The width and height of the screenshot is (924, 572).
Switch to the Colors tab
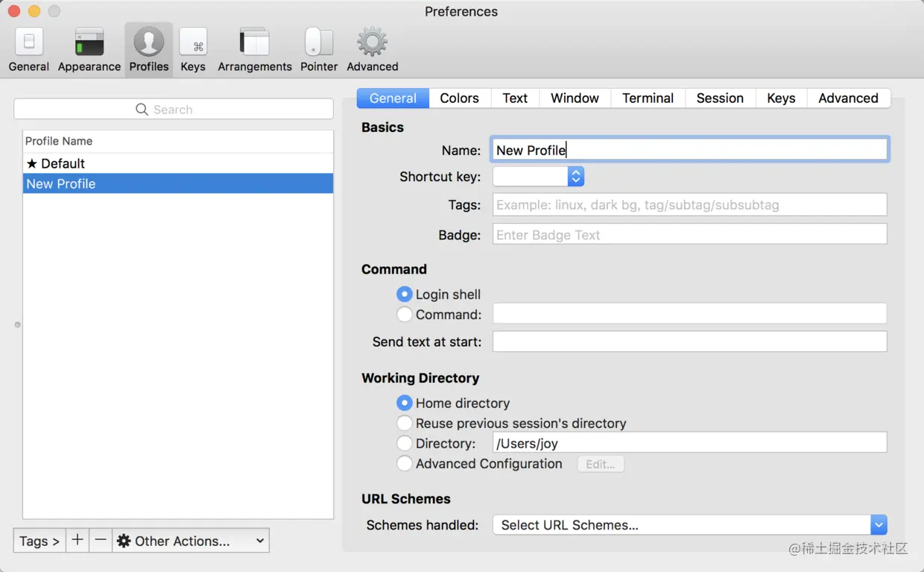click(459, 98)
